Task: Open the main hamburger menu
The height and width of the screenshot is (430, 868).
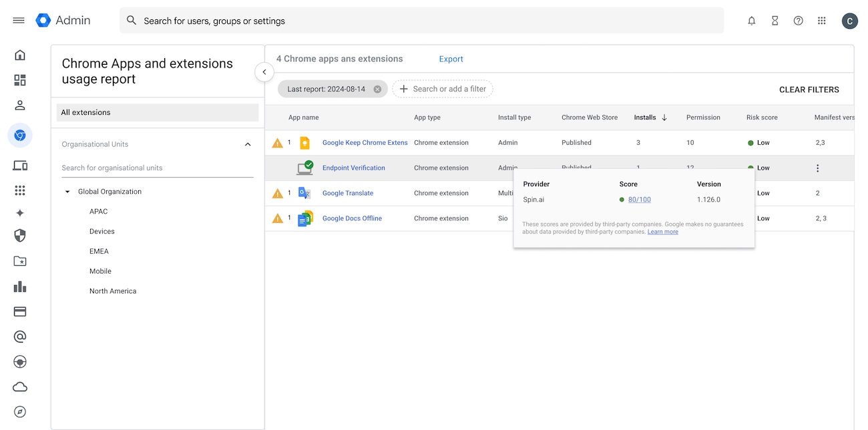Action: (19, 21)
